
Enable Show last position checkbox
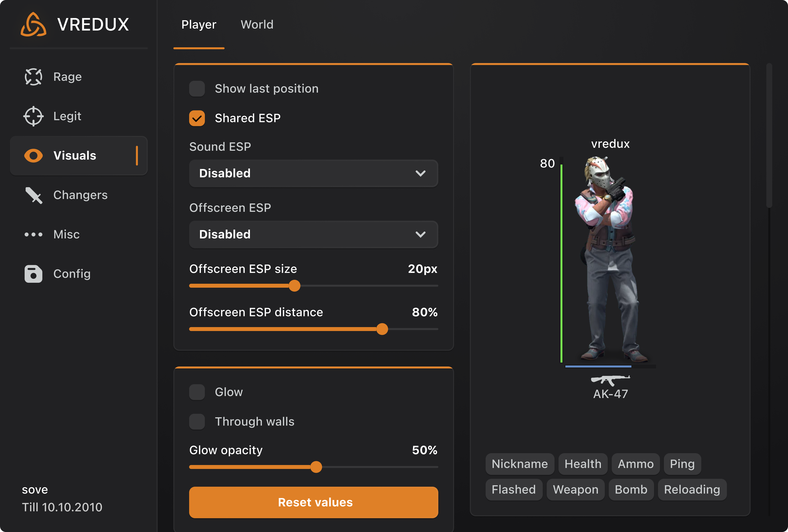(197, 88)
